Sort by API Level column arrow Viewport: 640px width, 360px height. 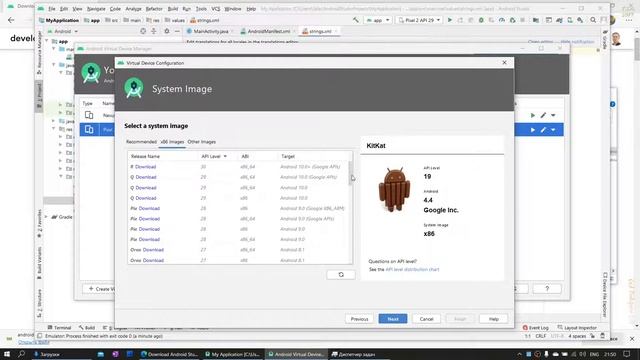click(225, 156)
